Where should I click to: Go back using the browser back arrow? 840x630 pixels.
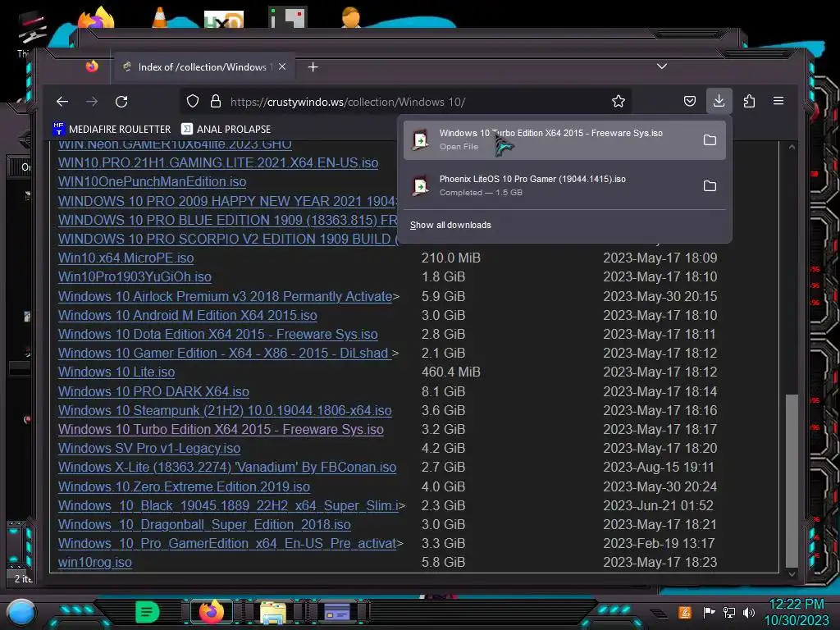click(62, 101)
